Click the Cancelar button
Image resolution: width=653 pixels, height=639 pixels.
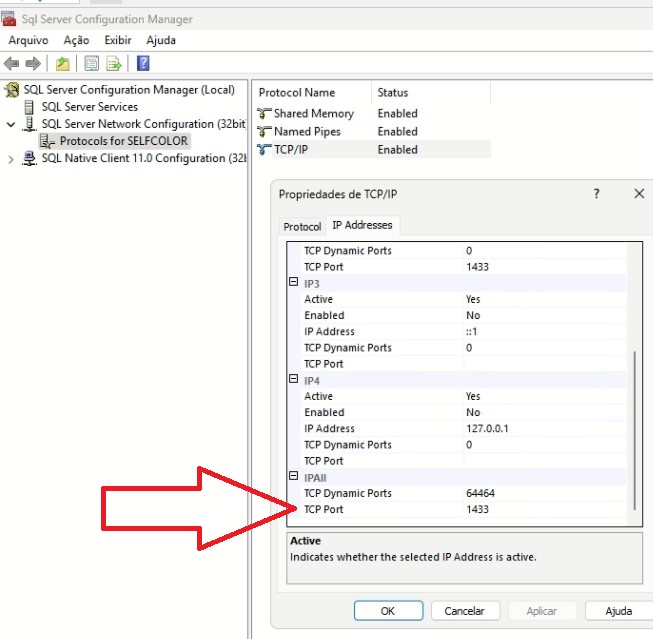click(x=465, y=611)
